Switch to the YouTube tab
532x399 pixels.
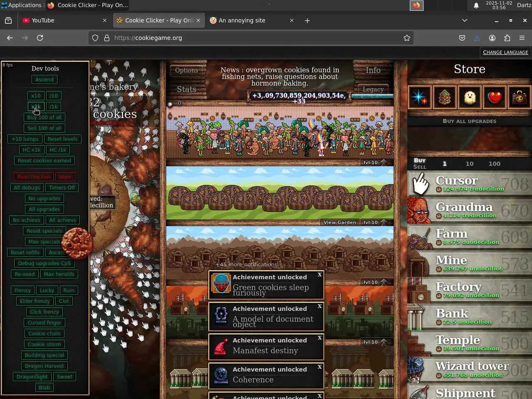pos(64,20)
